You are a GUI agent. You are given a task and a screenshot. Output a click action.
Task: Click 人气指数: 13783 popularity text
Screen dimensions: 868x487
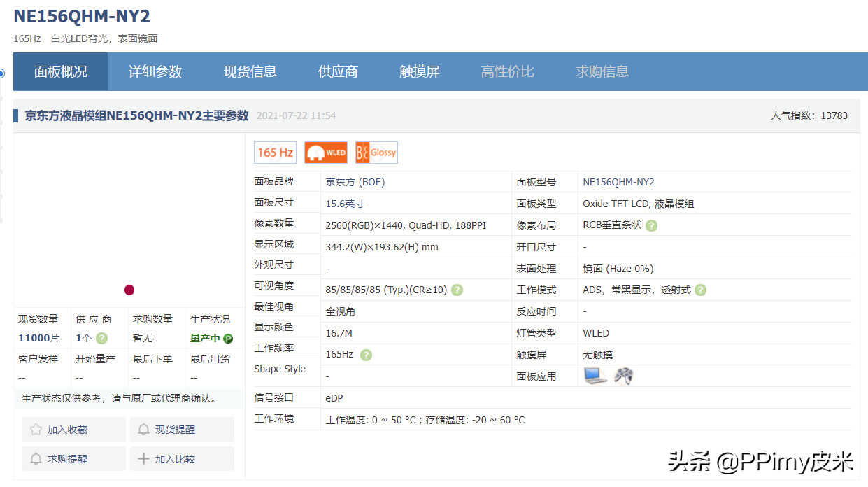(809, 115)
